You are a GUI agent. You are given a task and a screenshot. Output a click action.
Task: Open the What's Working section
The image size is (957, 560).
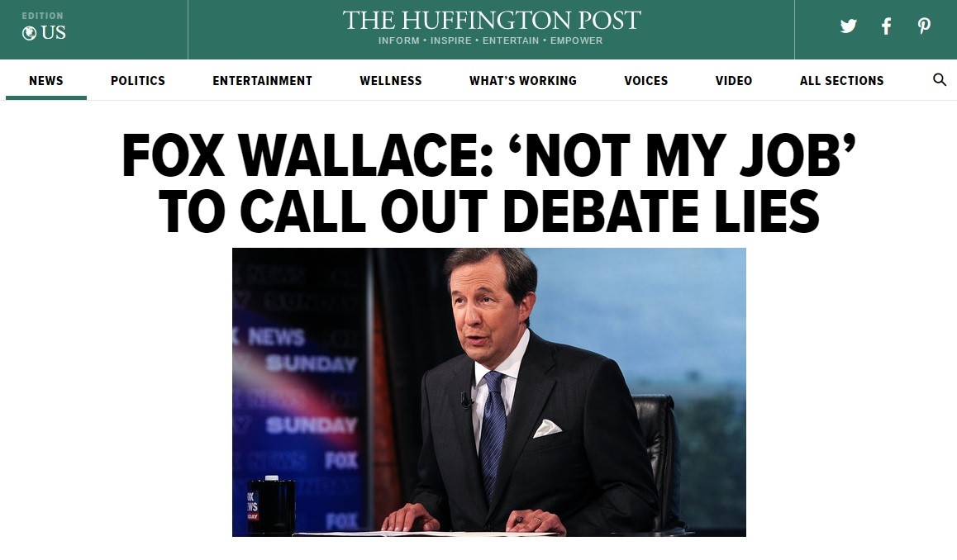pyautogui.click(x=523, y=80)
